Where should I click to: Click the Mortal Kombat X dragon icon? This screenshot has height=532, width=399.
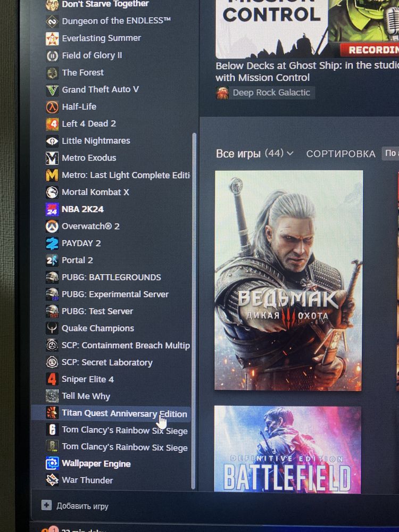[x=52, y=193]
